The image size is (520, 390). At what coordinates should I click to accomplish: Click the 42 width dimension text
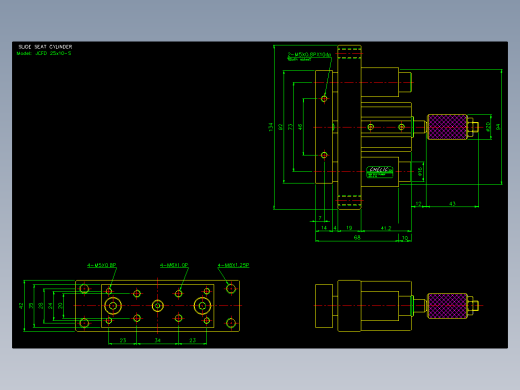point(21,306)
